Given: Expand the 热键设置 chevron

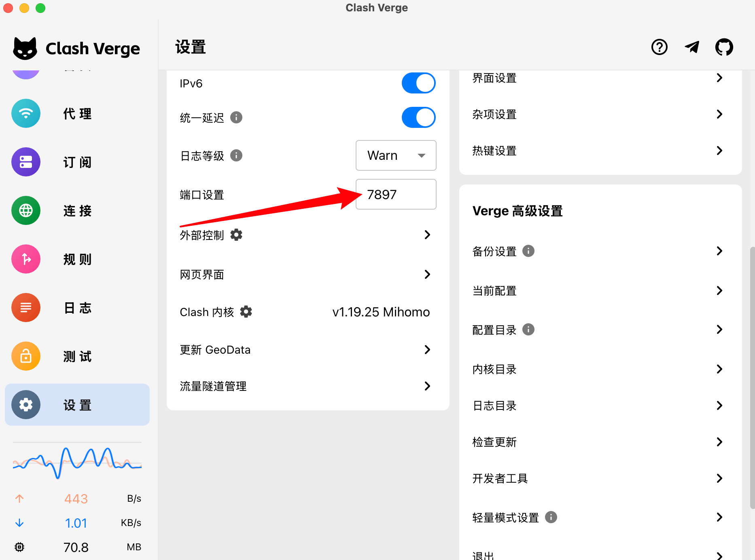Looking at the screenshot, I should (719, 151).
